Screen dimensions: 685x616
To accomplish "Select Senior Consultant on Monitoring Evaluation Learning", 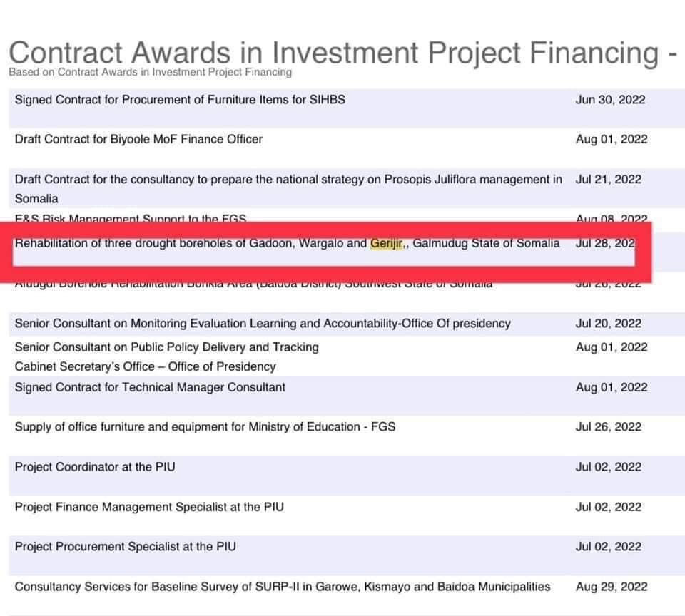I will (263, 324).
